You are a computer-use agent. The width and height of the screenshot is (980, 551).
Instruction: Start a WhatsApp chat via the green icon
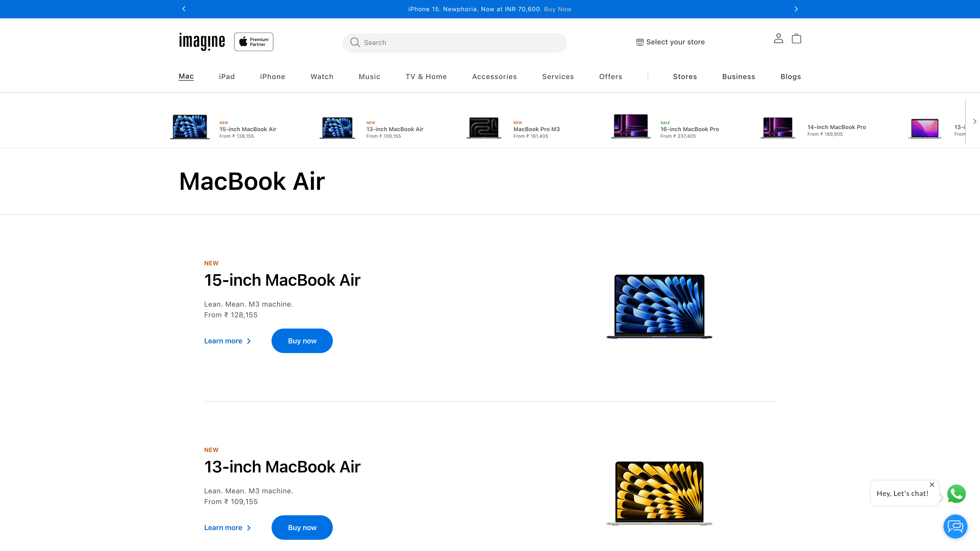pyautogui.click(x=956, y=494)
